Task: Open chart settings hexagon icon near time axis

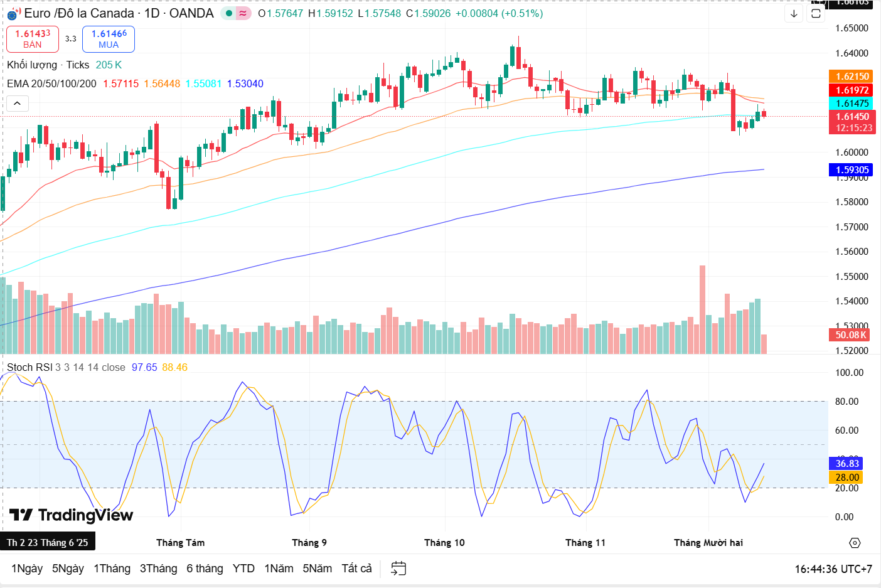Action: 855,543
